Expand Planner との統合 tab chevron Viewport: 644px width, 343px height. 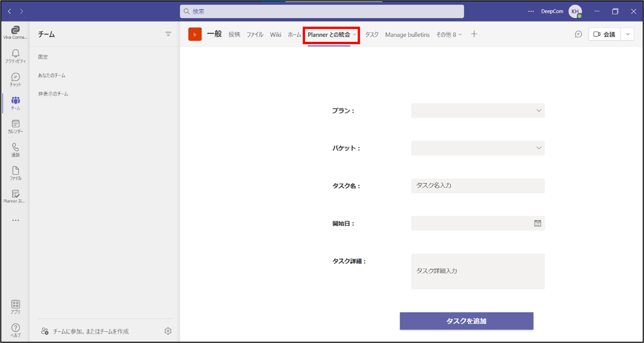(354, 35)
